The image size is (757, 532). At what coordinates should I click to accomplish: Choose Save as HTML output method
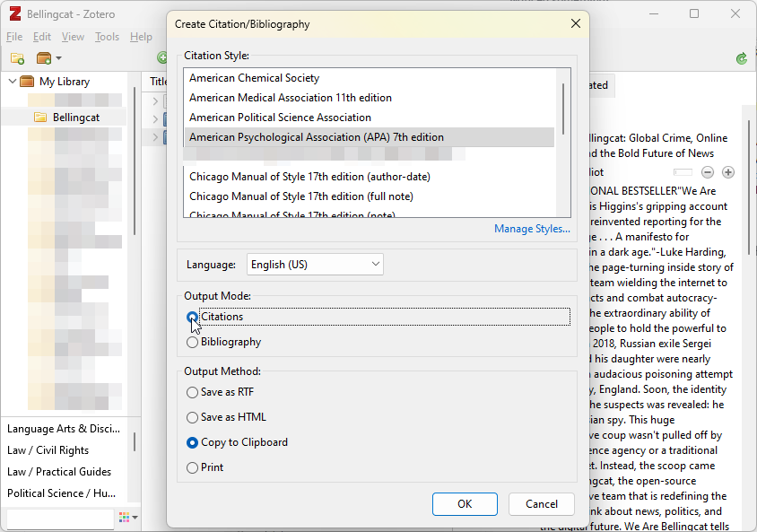[x=192, y=417]
